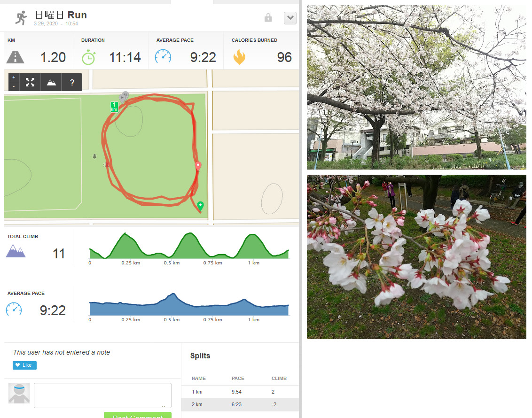The width and height of the screenshot is (532, 418).
Task: Click the red end pin on route
Action: (x=198, y=166)
